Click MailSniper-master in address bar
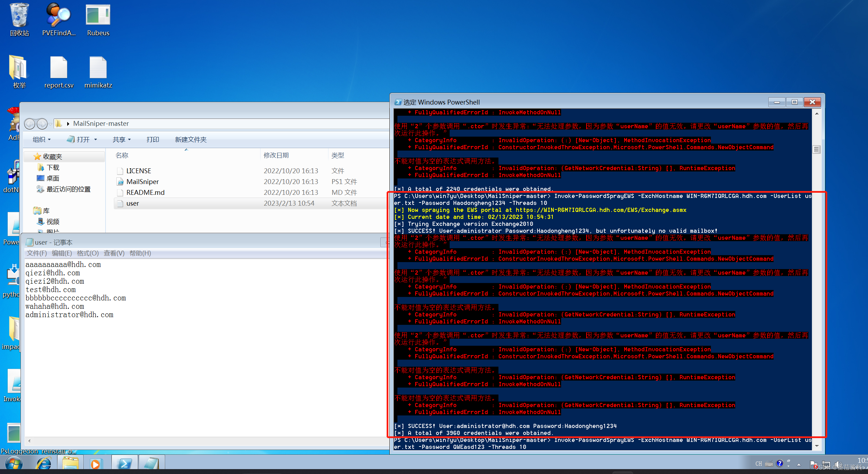868x474 pixels. tap(101, 124)
